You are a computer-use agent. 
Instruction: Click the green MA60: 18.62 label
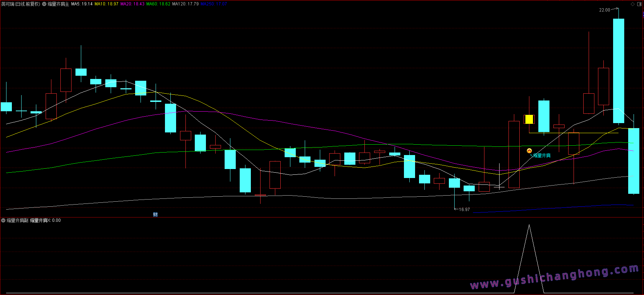158,4
